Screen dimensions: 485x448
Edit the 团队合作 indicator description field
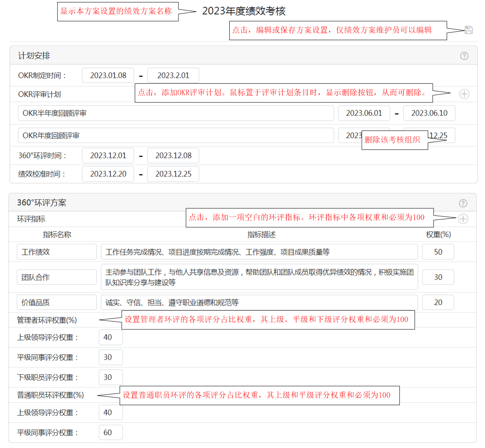coord(259,277)
